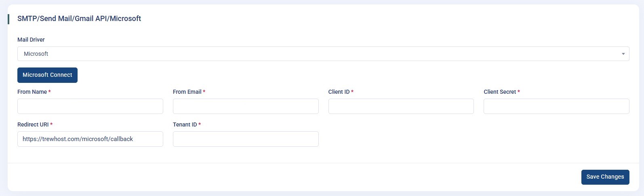Click the selected Microsoft value in Mail Driver

tap(36, 54)
